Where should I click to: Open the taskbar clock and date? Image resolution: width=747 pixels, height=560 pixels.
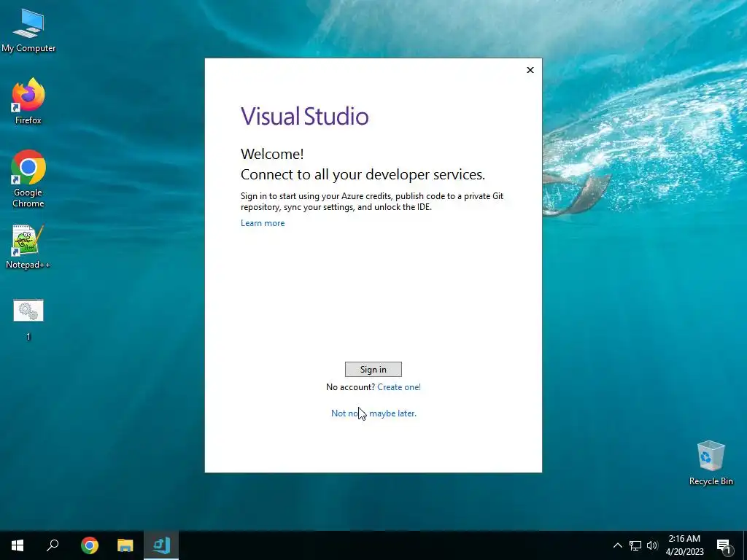coord(684,545)
